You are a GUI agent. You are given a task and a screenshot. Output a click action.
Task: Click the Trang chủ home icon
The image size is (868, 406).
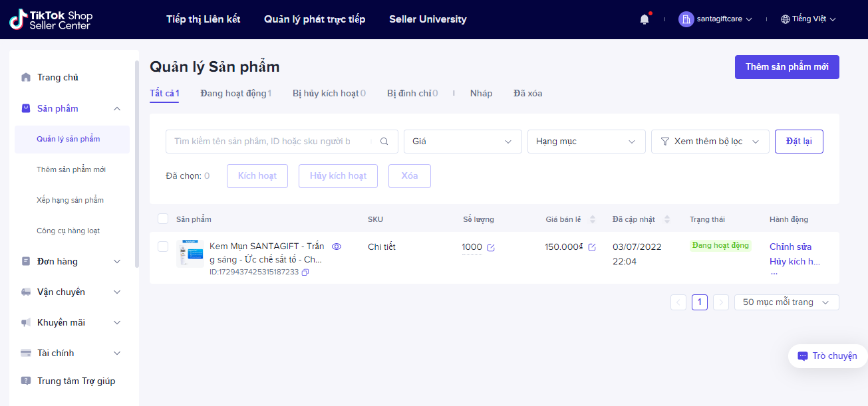(x=26, y=77)
